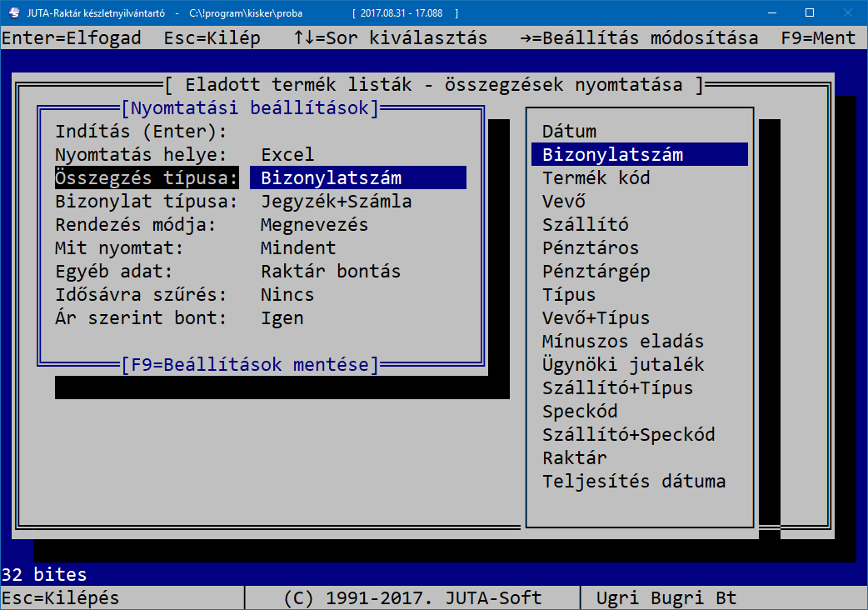Click Indítás (Enter) to start printing
868x610 pixels.
click(x=141, y=132)
